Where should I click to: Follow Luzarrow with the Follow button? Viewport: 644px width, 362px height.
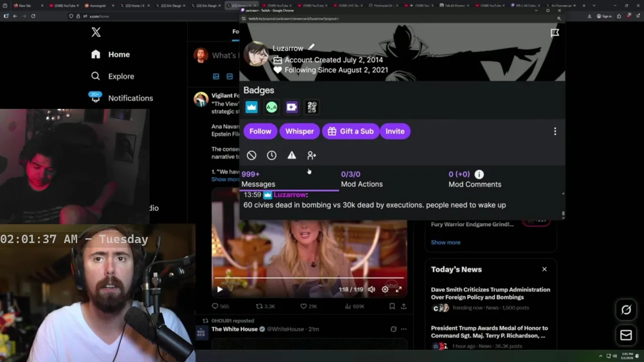point(260,131)
